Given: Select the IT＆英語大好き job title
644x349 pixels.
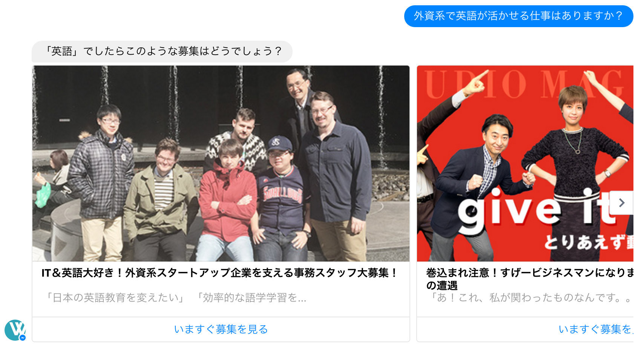Looking at the screenshot, I should point(219,272).
